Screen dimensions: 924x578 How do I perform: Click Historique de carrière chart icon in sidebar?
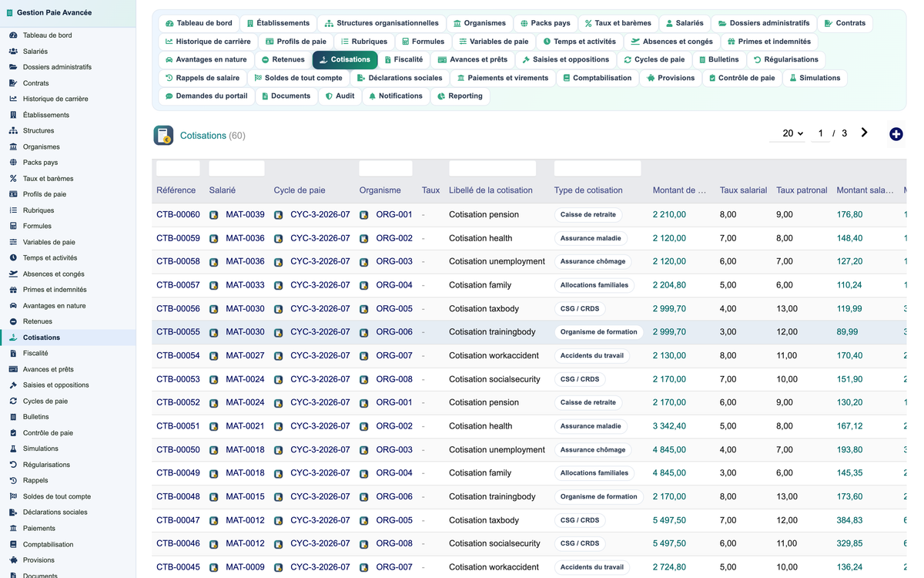coord(13,99)
